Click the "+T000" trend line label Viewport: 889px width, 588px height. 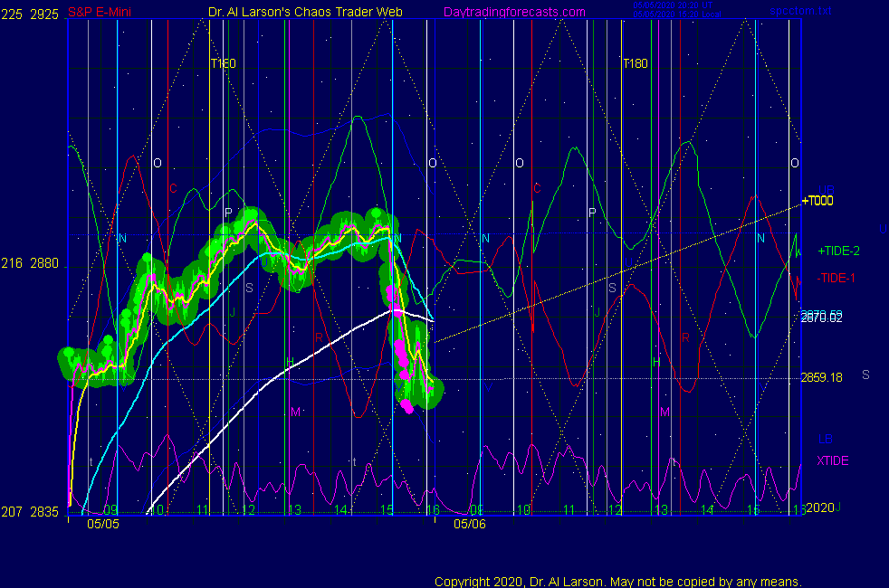(x=817, y=201)
